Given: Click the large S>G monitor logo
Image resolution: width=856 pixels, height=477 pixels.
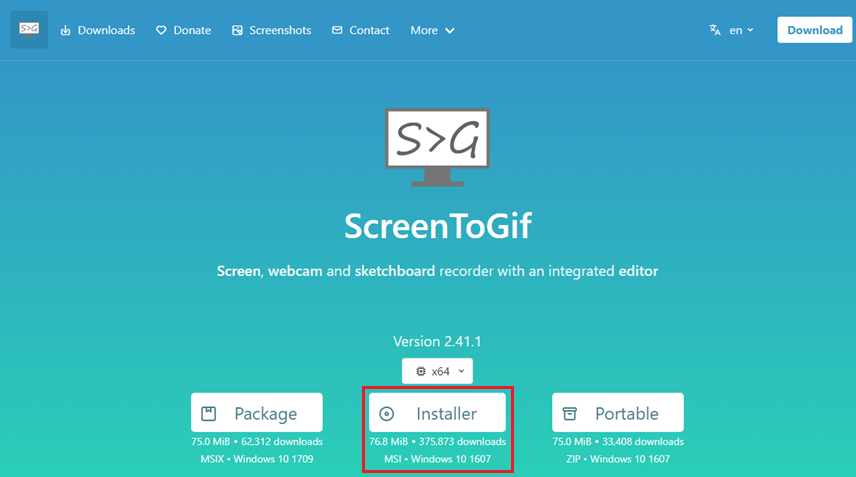Looking at the screenshot, I should point(437,147).
